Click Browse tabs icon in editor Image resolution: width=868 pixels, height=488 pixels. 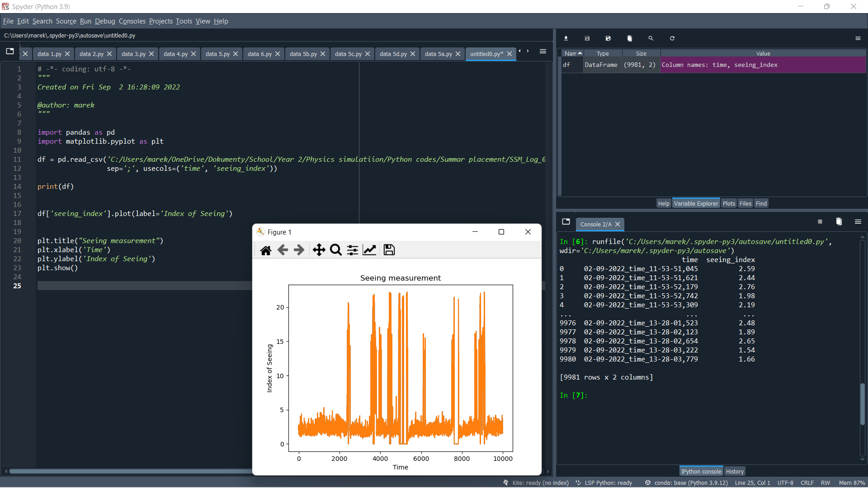click(x=10, y=52)
